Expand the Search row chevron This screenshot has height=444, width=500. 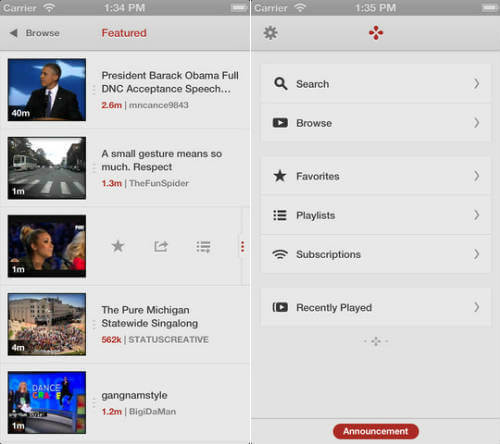click(477, 83)
